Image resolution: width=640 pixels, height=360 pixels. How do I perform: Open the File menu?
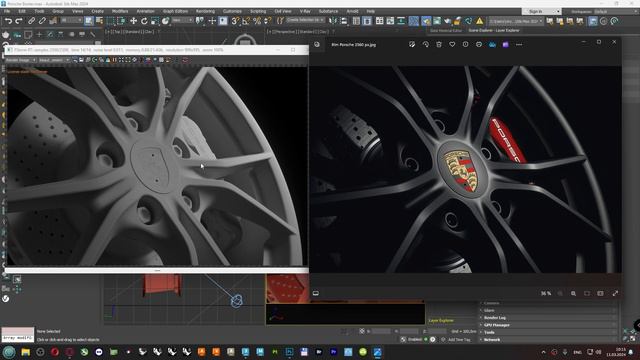pyautogui.click(x=7, y=11)
